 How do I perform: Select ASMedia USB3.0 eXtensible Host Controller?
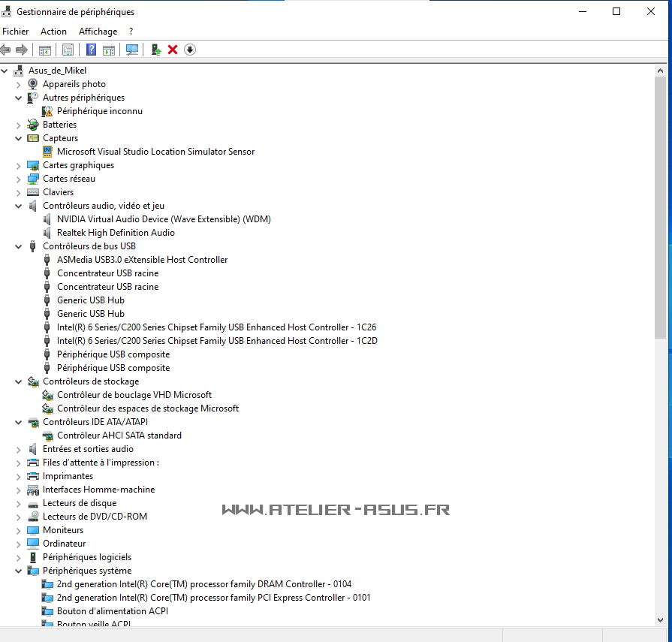tap(142, 260)
